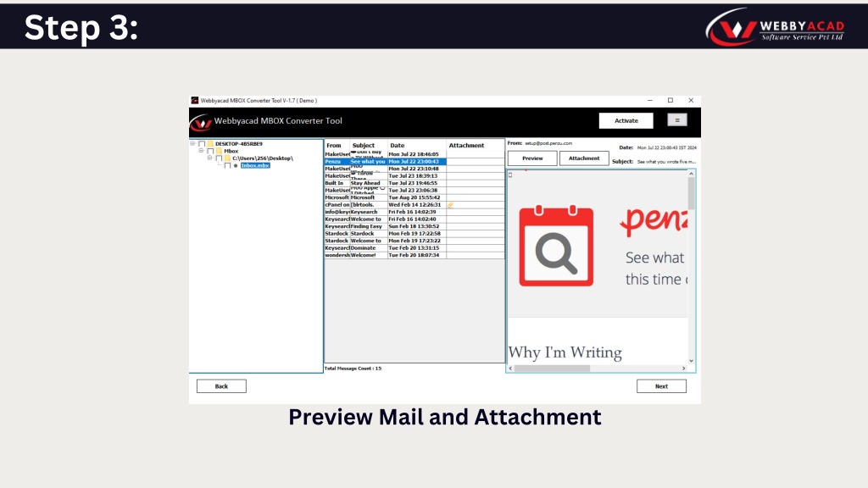The height and width of the screenshot is (488, 868).
Task: Click the Webbyacad logo on the slide banner
Action: (775, 26)
